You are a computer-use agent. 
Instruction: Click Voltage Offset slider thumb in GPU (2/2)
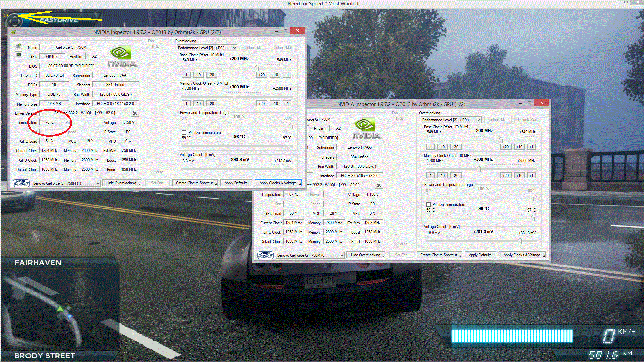[282, 169]
